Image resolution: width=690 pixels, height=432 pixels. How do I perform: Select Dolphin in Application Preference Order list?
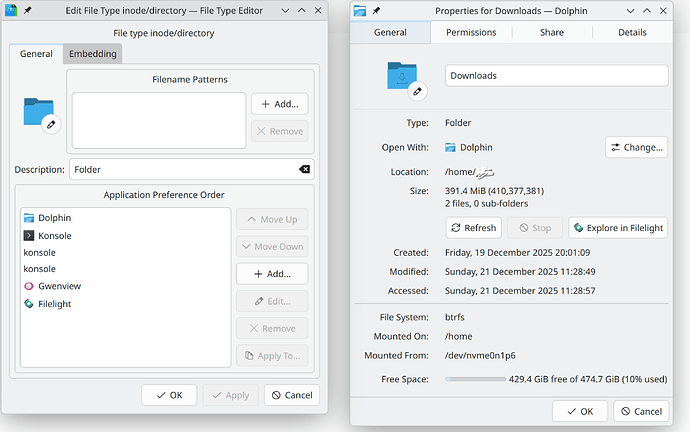54,217
